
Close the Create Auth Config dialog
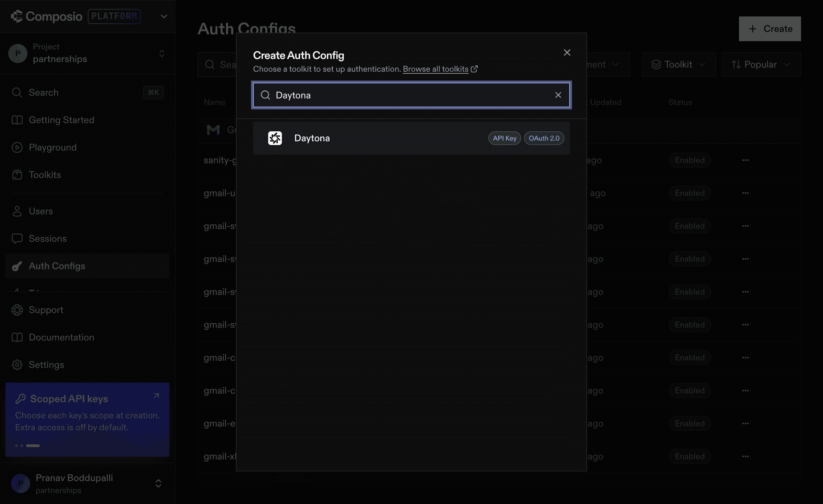[567, 52]
